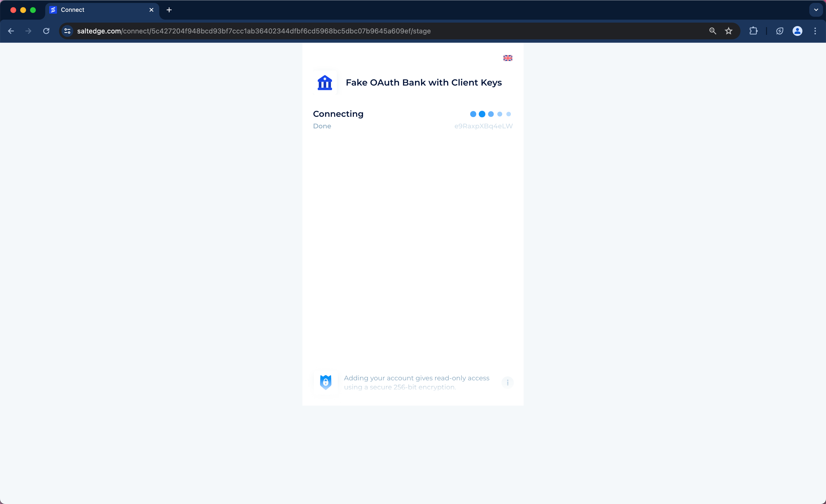
Task: Click the "Done" status text
Action: click(x=322, y=126)
